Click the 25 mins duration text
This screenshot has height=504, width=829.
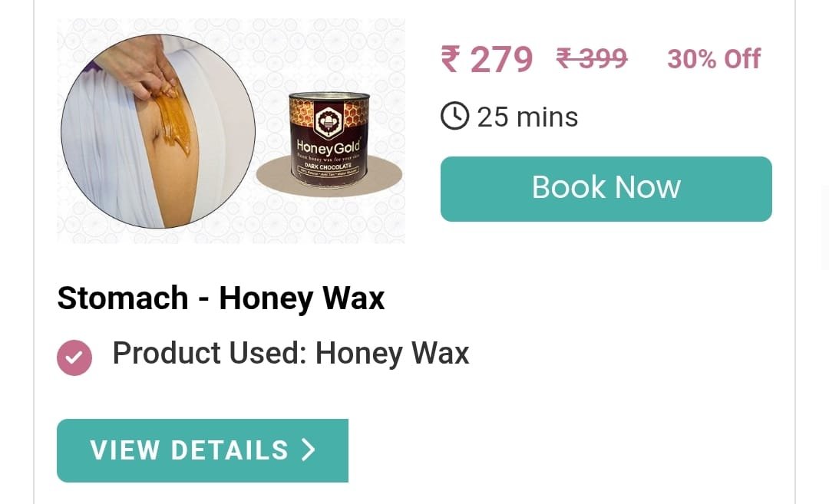click(527, 117)
